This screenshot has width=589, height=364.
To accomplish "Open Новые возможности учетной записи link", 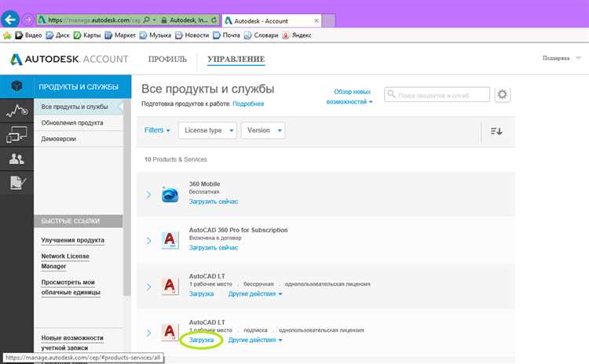I will point(72,343).
